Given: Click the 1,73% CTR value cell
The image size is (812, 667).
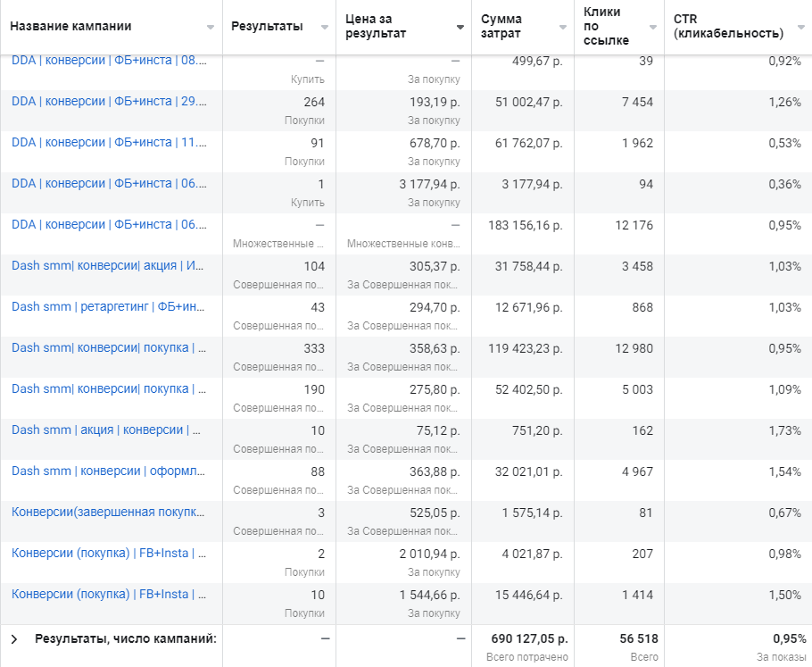Looking at the screenshot, I should [x=784, y=430].
